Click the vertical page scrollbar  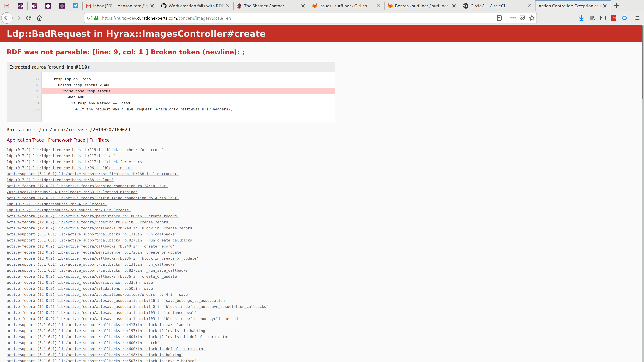(x=642, y=63)
